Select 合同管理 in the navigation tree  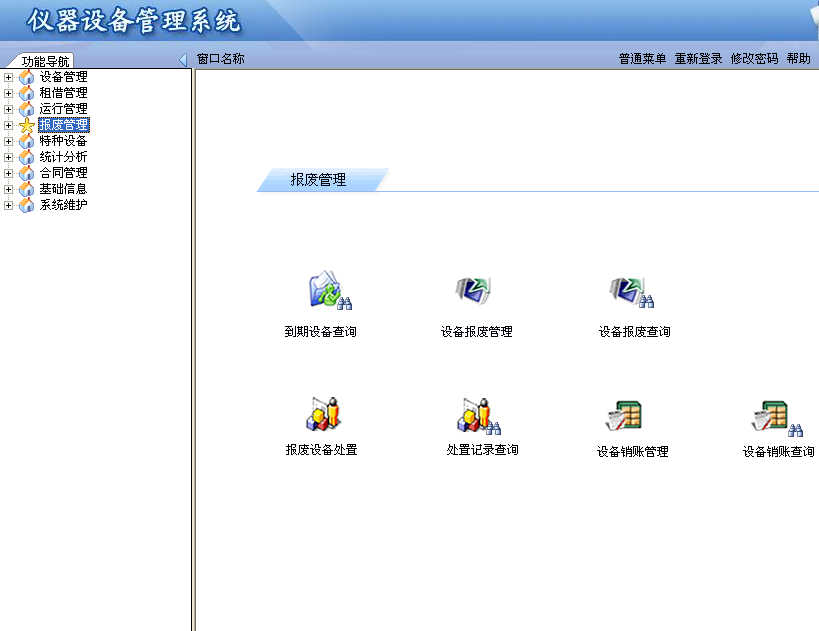(x=63, y=173)
